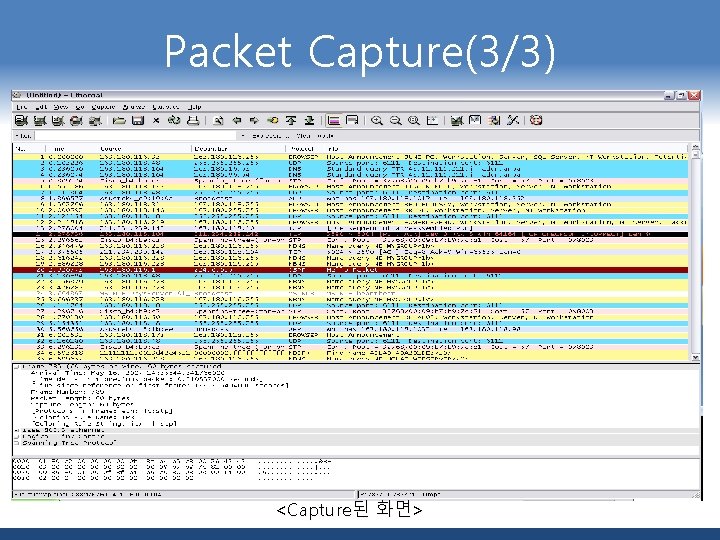Select the black highlighted TCP packet row

click(350, 234)
